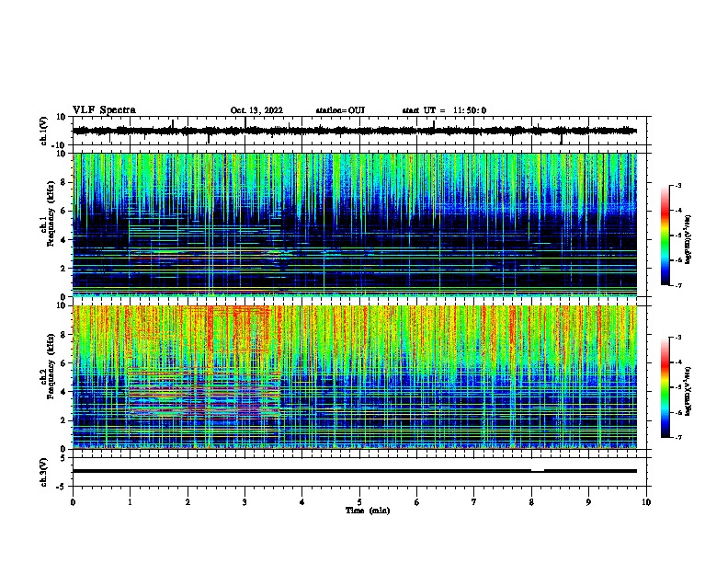This screenshot has width=728, height=563.
Task: Click the "-10" tick on ch.1(V) axis
Action: tap(60, 145)
